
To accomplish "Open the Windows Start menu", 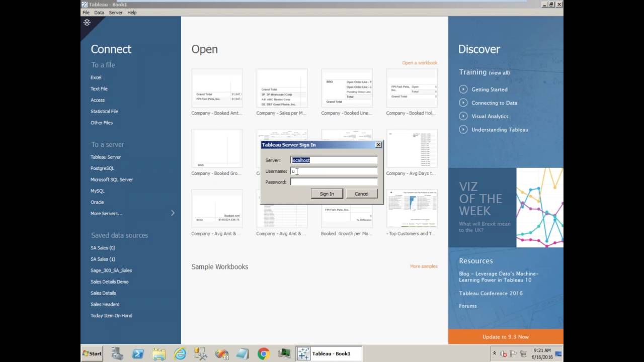I will point(93,353).
